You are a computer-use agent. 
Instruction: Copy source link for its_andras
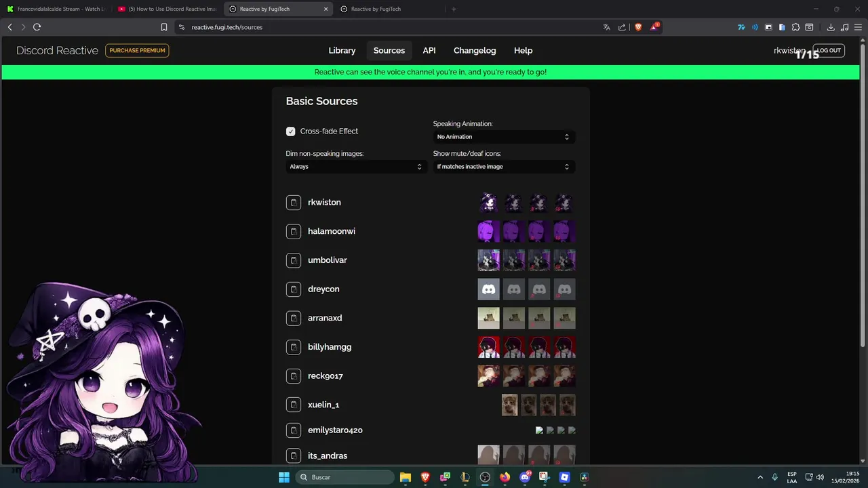[293, 456]
